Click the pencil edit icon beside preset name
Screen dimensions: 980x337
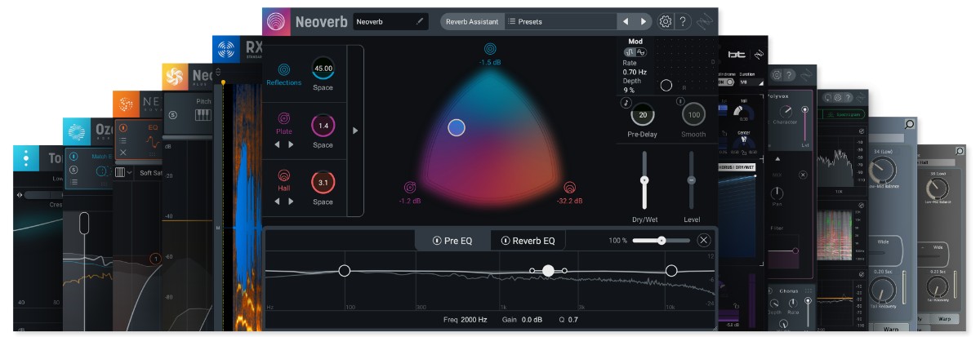(x=421, y=21)
